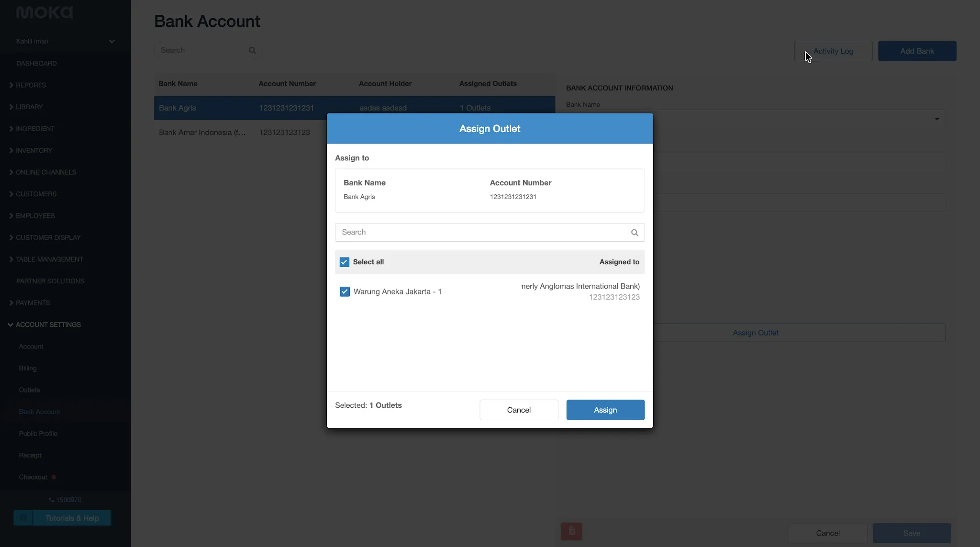Viewport: 980px width, 547px height.
Task: Expand the Inventory menu
Action: pyautogui.click(x=31, y=150)
